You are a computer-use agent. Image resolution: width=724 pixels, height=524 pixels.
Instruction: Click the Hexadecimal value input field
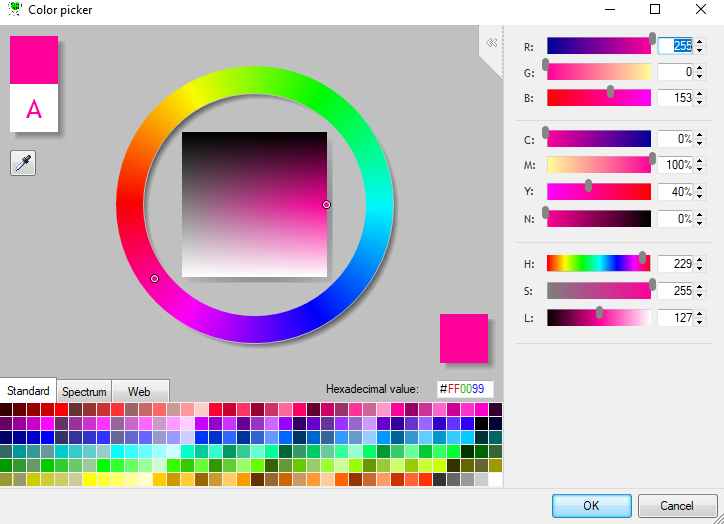click(x=465, y=389)
